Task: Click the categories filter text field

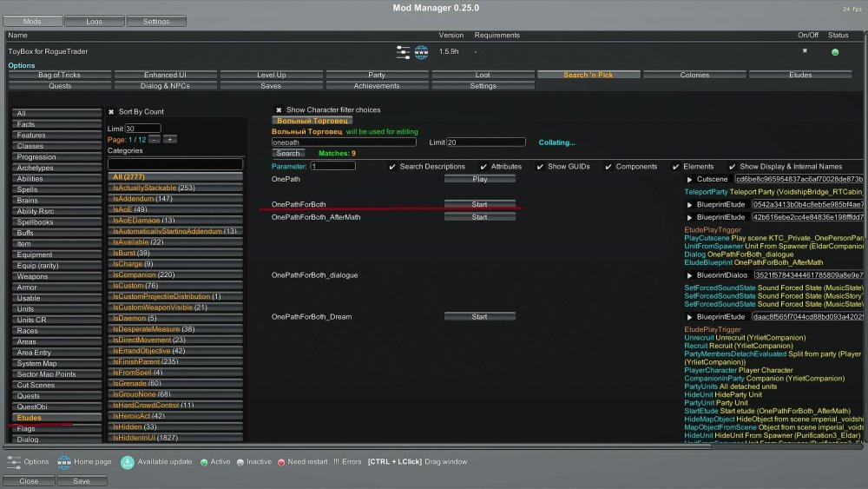Action: point(175,164)
